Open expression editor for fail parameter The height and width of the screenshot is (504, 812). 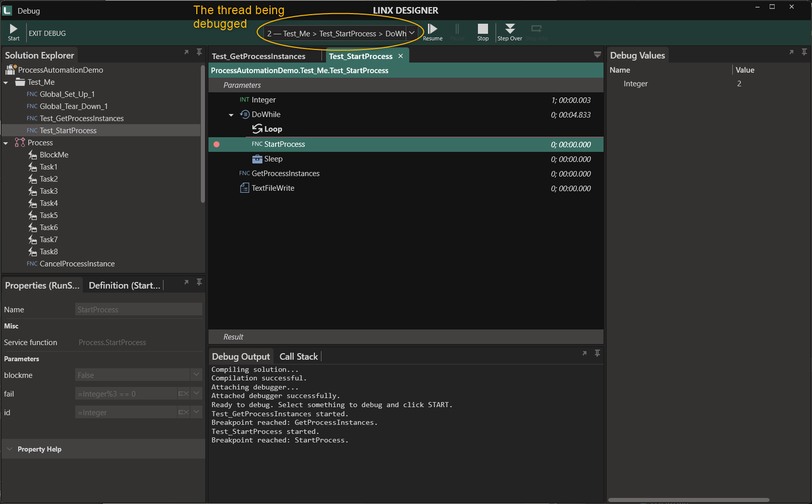point(184,394)
